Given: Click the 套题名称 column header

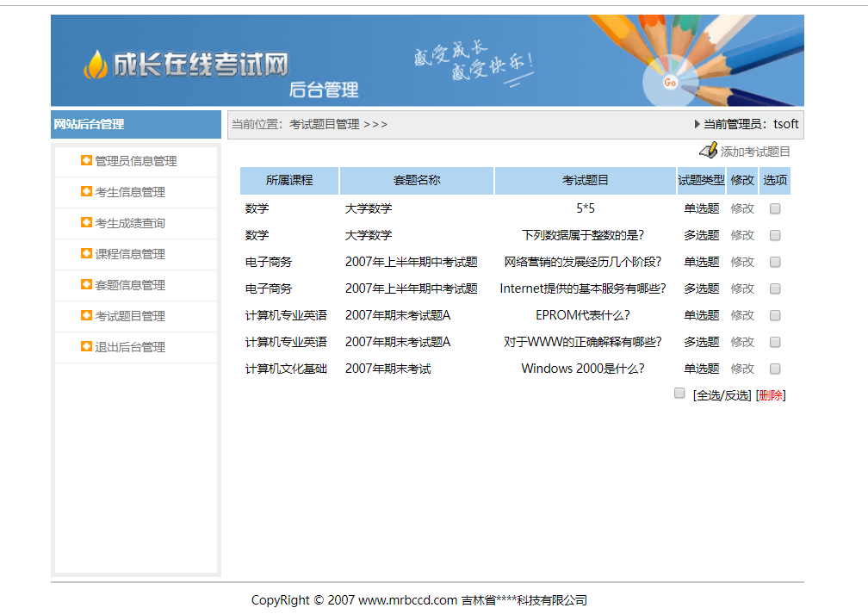Looking at the screenshot, I should pos(416,181).
